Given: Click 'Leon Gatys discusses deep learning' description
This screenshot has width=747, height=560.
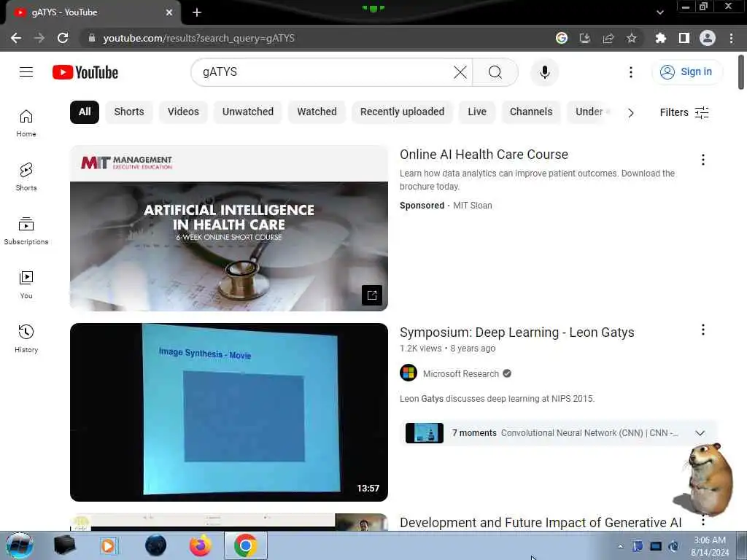Looking at the screenshot, I should pyautogui.click(x=497, y=399).
